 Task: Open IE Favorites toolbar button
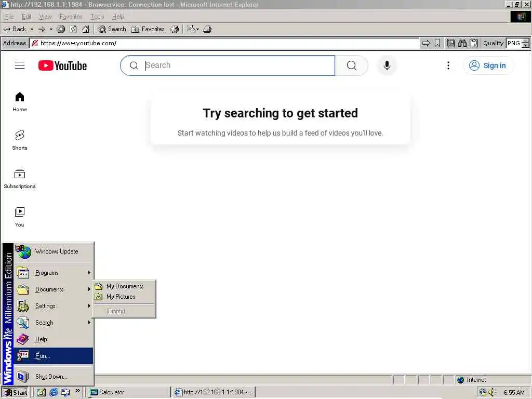(148, 29)
